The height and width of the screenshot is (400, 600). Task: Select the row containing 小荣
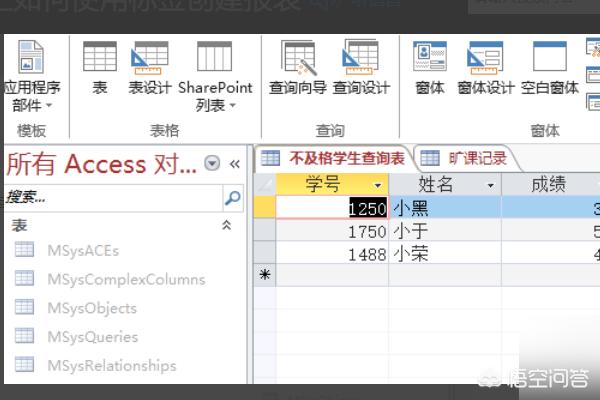click(x=264, y=254)
